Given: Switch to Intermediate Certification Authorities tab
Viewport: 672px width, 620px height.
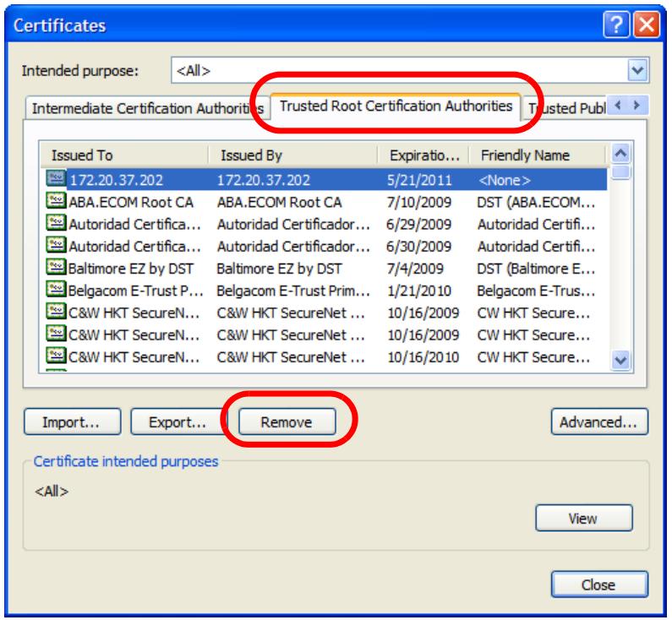Looking at the screenshot, I should tap(148, 108).
